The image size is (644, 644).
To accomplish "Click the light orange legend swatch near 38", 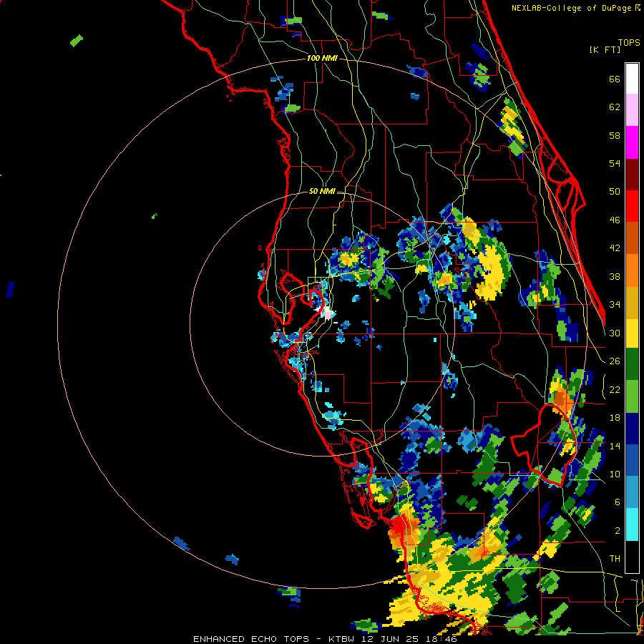I will tap(632, 270).
